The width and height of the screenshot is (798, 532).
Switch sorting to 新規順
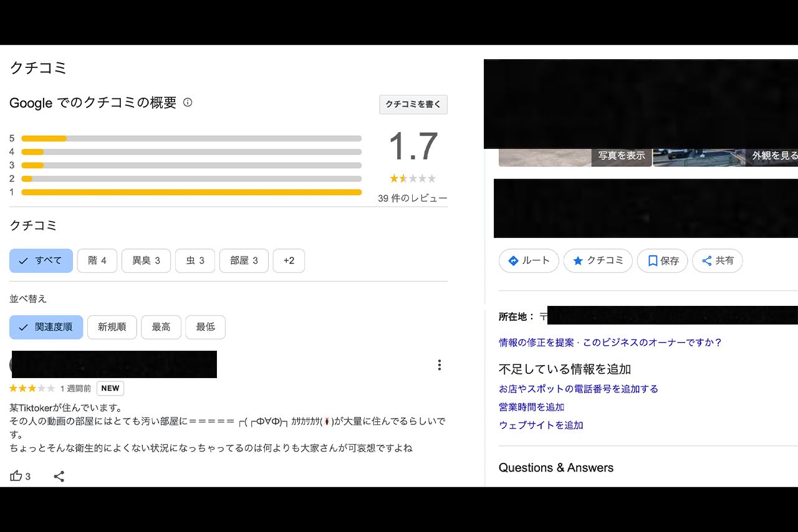click(x=112, y=327)
